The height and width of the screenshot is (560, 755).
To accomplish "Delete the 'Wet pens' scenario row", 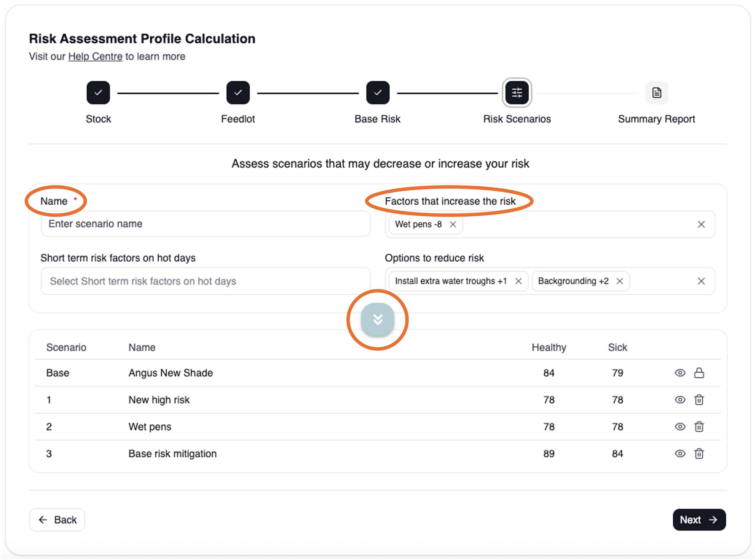I will point(699,426).
